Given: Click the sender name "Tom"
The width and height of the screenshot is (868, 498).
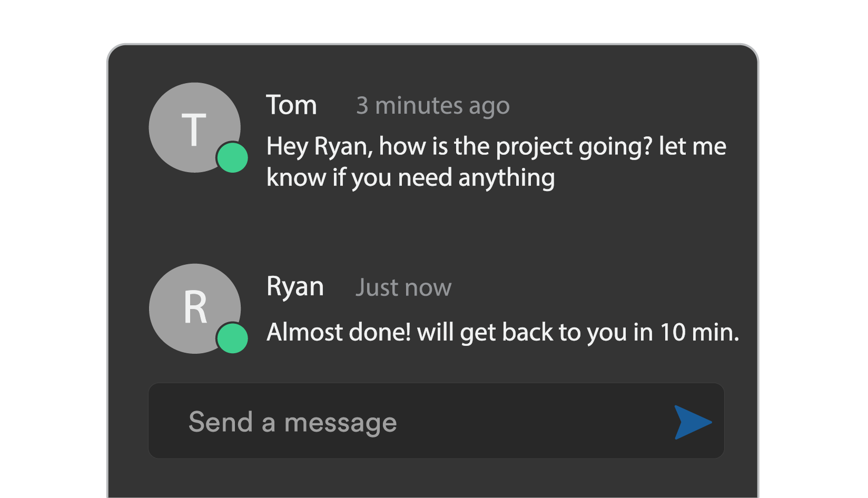Looking at the screenshot, I should (291, 105).
